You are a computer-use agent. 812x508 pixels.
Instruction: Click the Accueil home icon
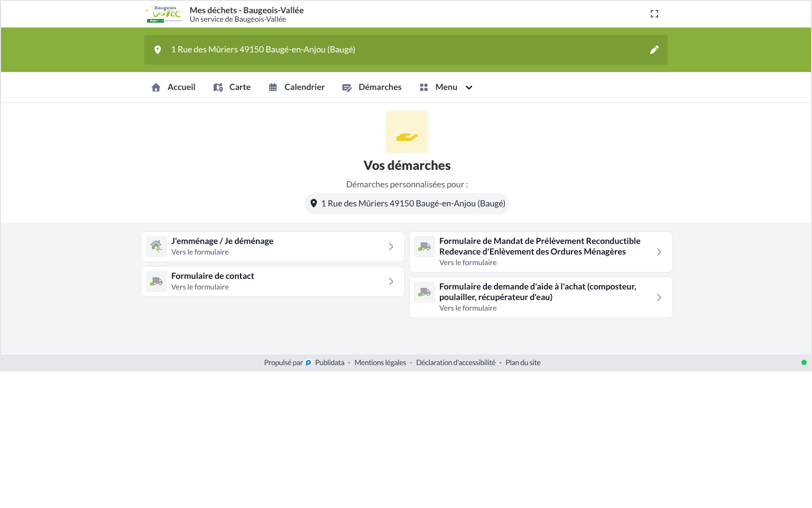pyautogui.click(x=156, y=87)
